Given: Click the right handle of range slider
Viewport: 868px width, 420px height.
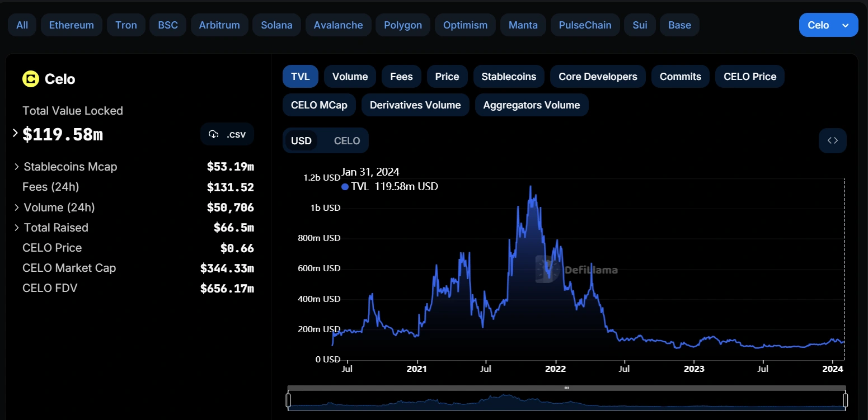Looking at the screenshot, I should (x=845, y=400).
